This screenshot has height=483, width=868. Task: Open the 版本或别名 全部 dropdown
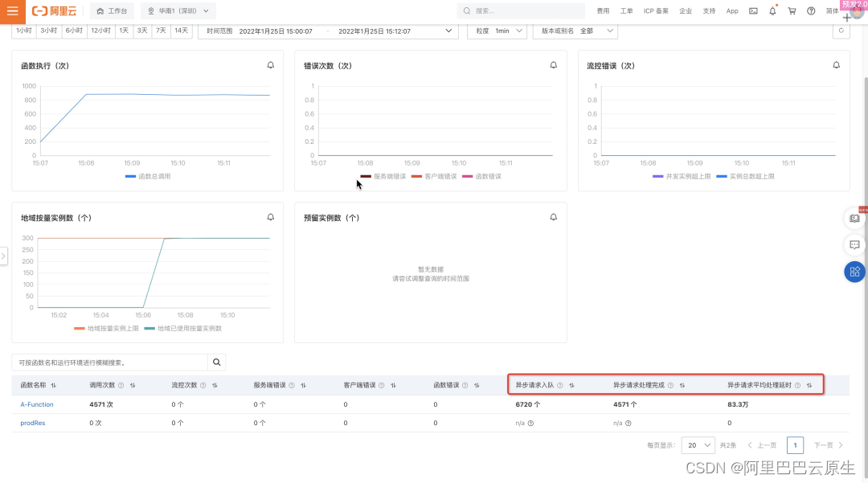coord(575,31)
